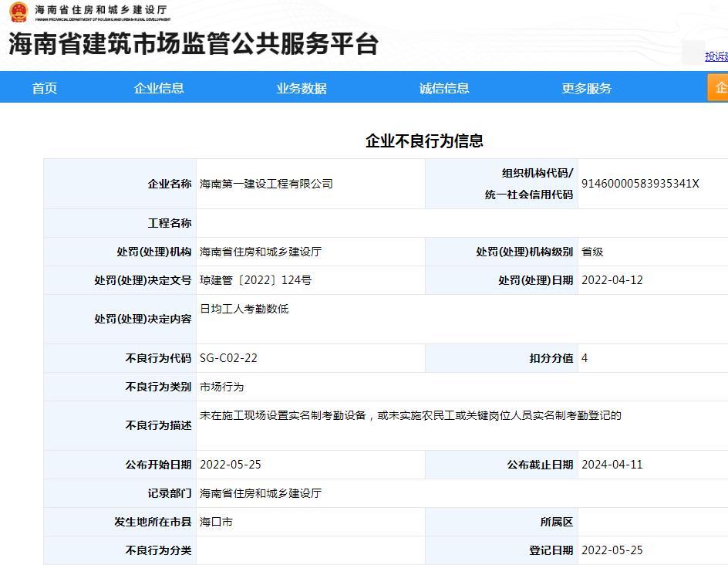
Task: Click the 市场行为 category value
Action: 221,387
